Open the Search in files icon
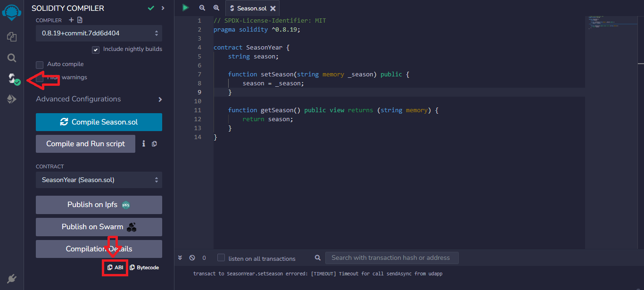Image resolution: width=644 pixels, height=290 pixels. [12, 58]
